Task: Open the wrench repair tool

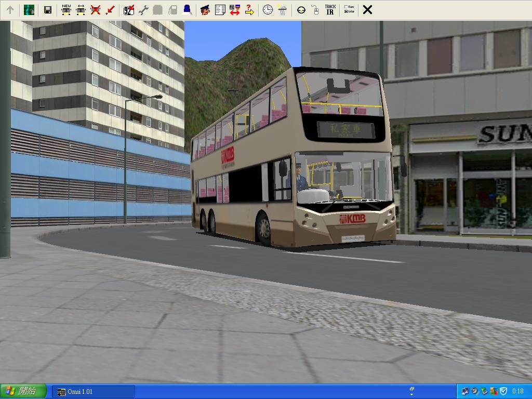Action: point(143,10)
